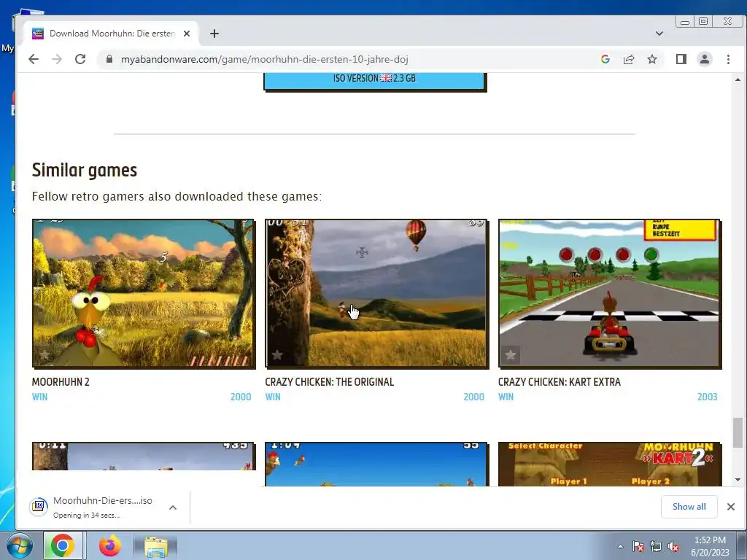The height and width of the screenshot is (560, 747).
Task: Click 2003 under Crazy Chicken: Kart Extra
Action: [x=707, y=397]
